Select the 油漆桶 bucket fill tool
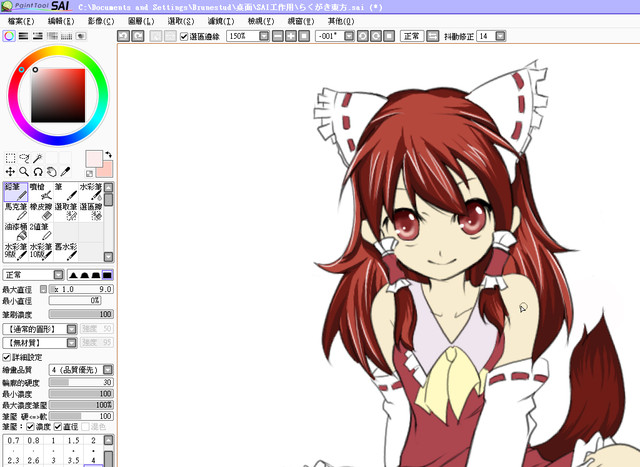 (16, 232)
